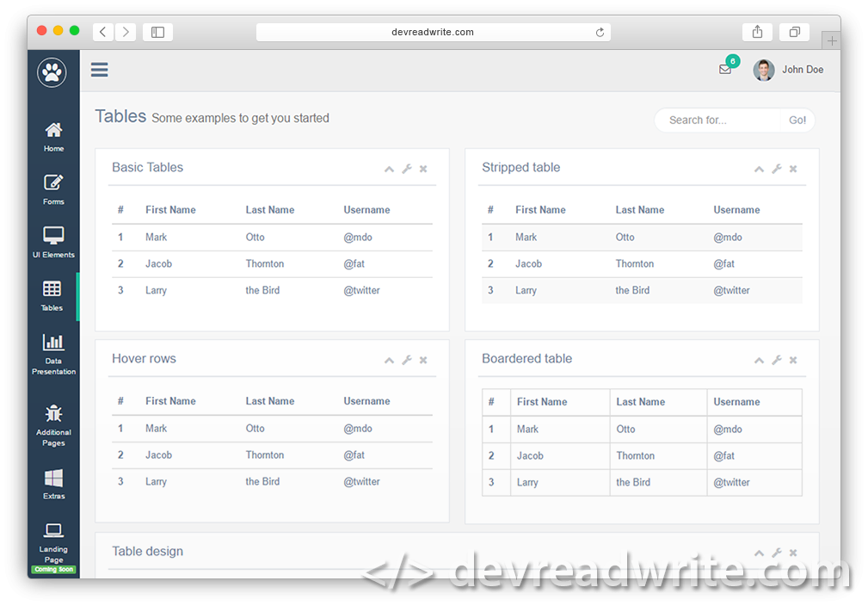Screen dimensions: 868x606
Task: Collapse the Hover rows panel
Action: pos(389,360)
